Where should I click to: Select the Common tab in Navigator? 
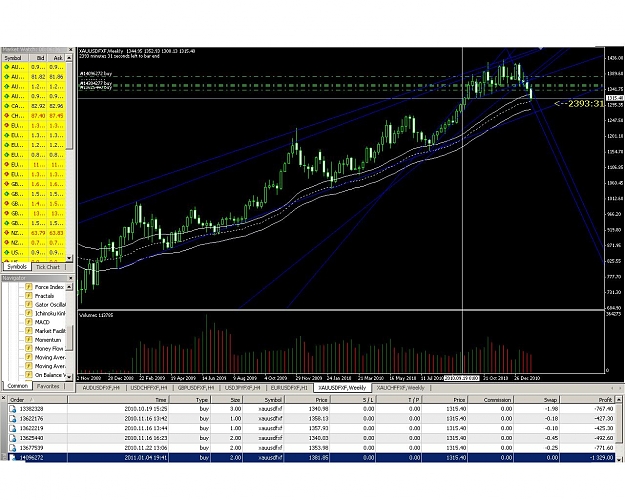point(18,386)
